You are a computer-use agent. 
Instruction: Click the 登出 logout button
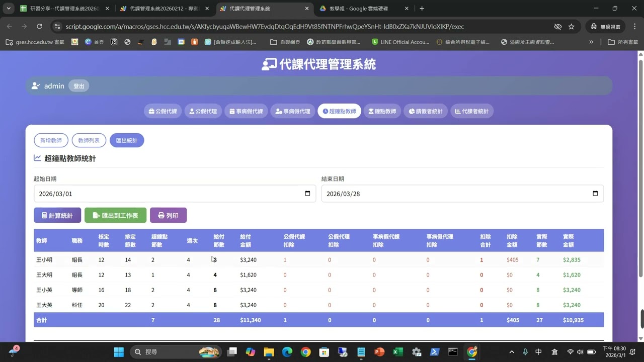click(x=79, y=86)
